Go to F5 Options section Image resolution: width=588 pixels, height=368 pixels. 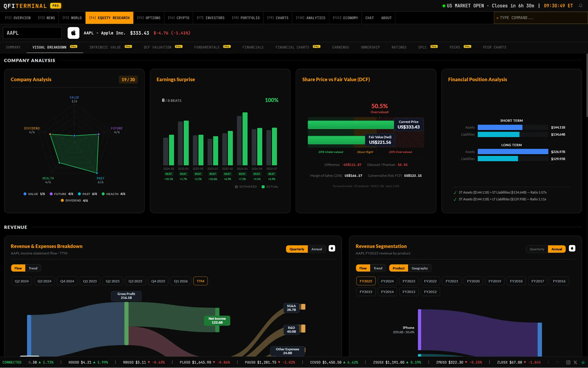149,18
